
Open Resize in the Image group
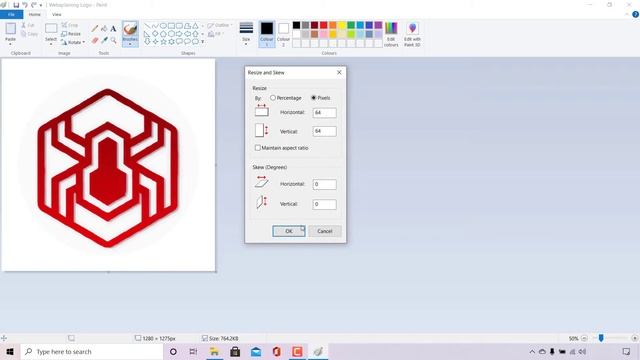[x=71, y=33]
